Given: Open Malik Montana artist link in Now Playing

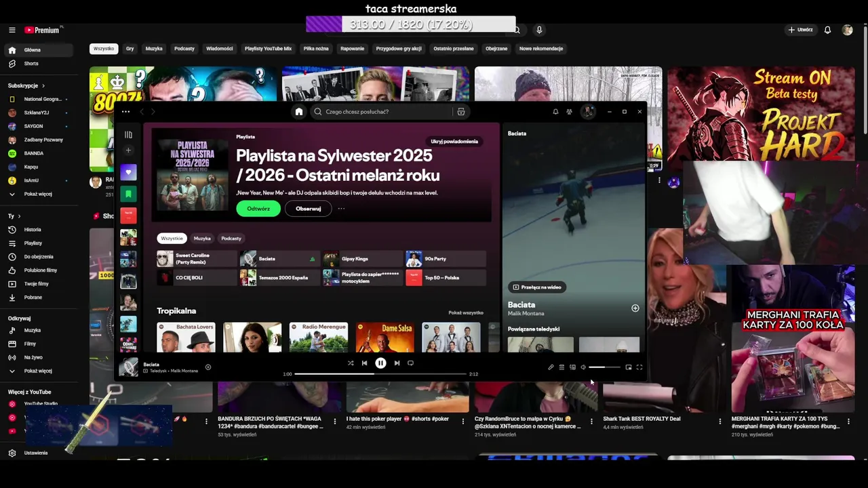Looking at the screenshot, I should pyautogui.click(x=526, y=314).
